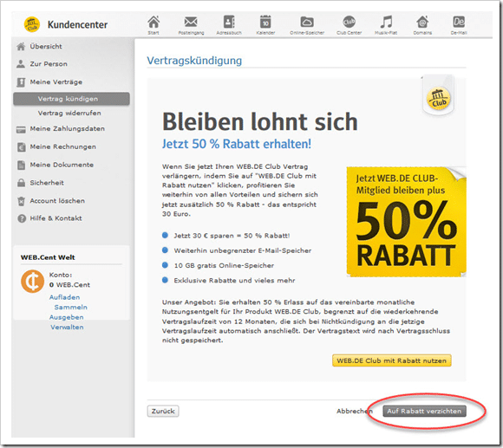Image resolution: width=503 pixels, height=448 pixels.
Task: Click the Aufladen link
Action: [64, 297]
